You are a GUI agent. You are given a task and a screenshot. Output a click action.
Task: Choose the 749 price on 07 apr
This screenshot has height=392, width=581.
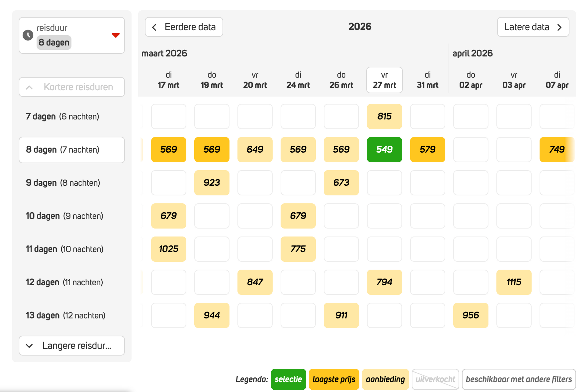pos(556,150)
